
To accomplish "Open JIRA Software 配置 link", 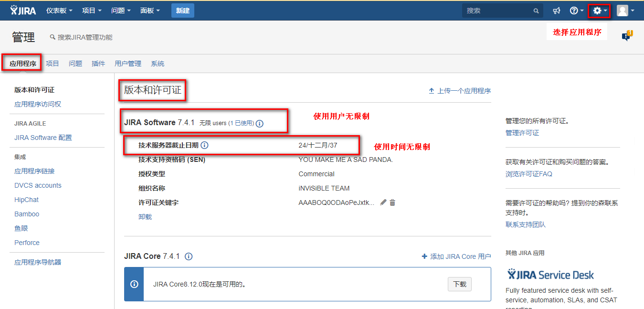I will pyautogui.click(x=43, y=138).
